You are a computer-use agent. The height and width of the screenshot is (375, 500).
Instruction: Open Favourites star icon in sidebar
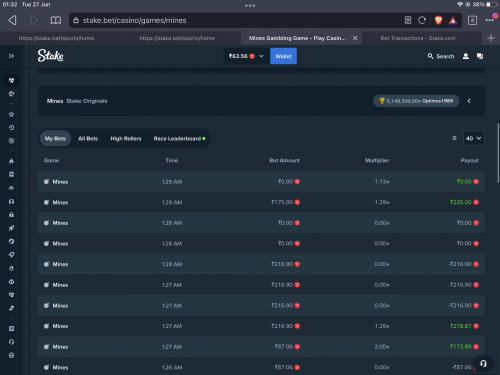11,114
